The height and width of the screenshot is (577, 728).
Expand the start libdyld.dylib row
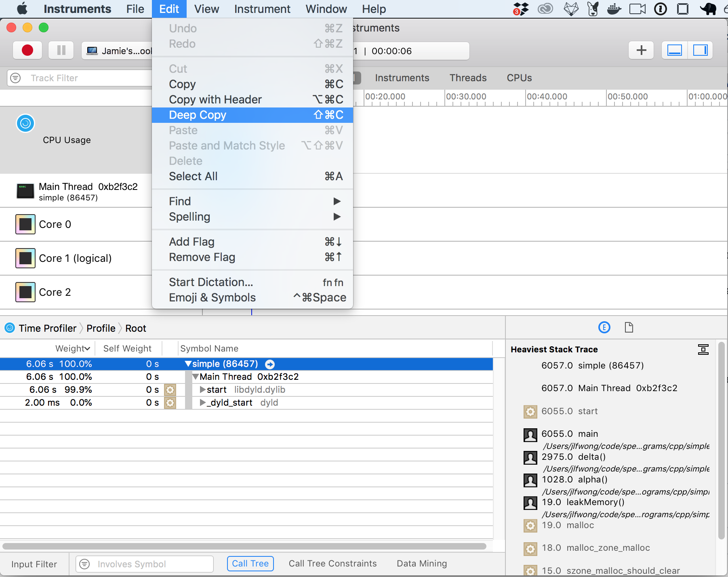(x=202, y=390)
